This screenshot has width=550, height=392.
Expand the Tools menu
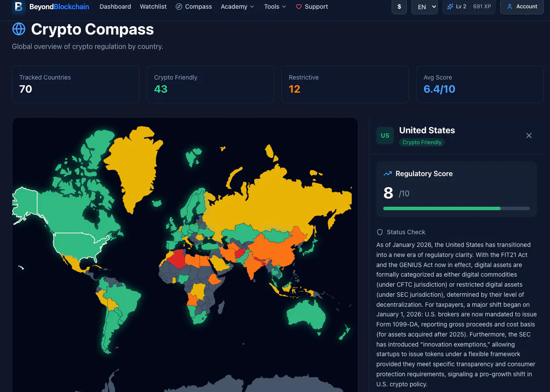pyautogui.click(x=275, y=7)
